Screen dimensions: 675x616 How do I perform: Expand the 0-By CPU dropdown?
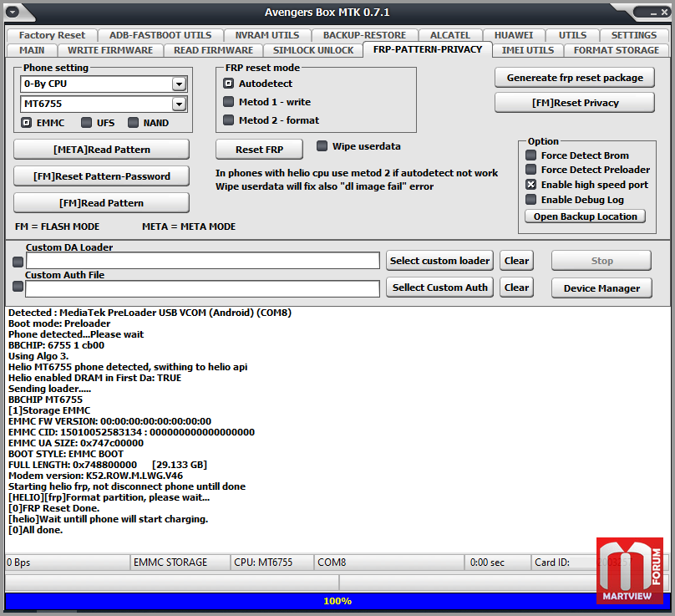pos(179,84)
